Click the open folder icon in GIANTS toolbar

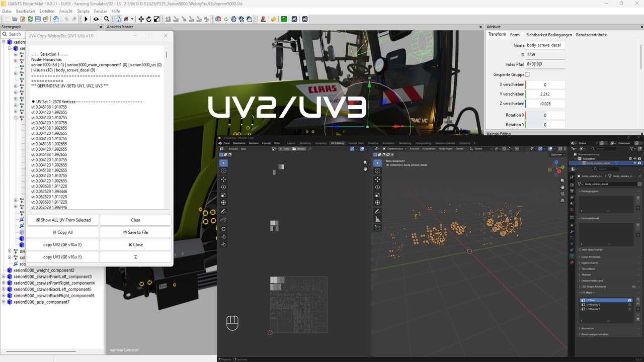pyautogui.click(x=15, y=19)
